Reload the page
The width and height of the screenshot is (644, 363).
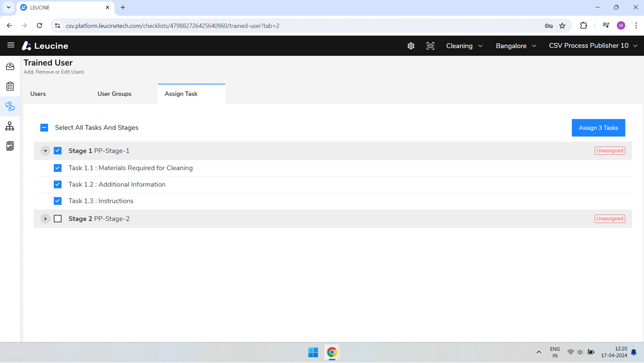(x=39, y=26)
